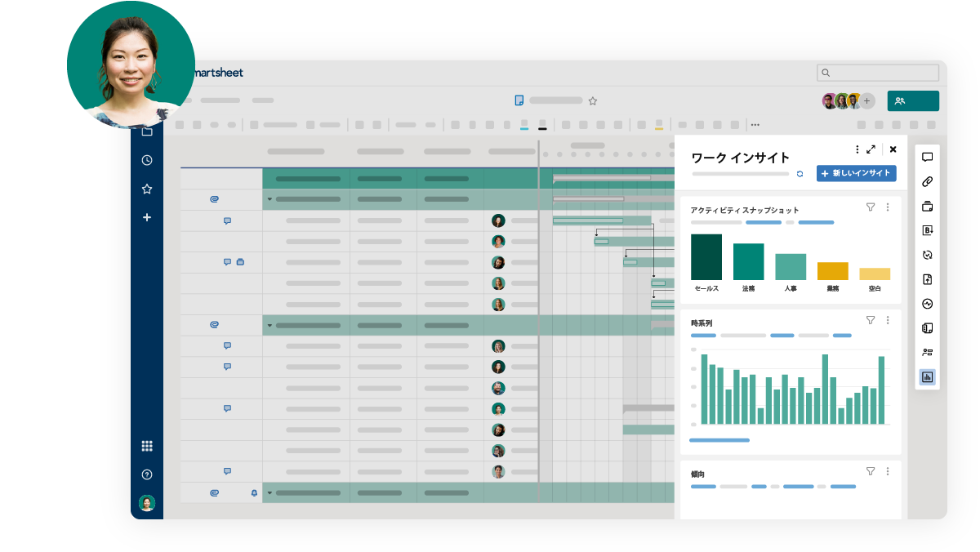Open Conversations panel in right rail
The height and width of the screenshot is (552, 980).
pyautogui.click(x=927, y=157)
